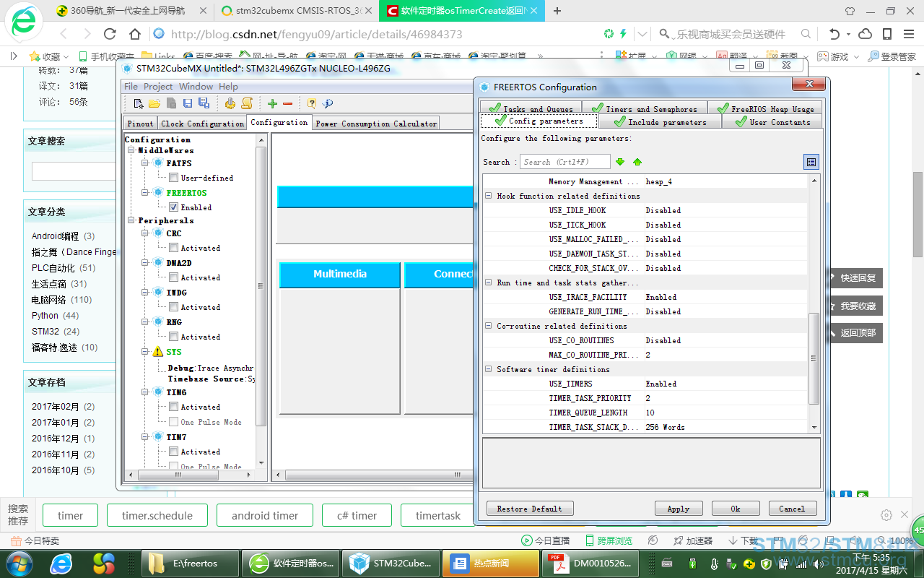
Task: Click the FREERTOS parameter list scrollbar thumb
Action: tap(814, 358)
